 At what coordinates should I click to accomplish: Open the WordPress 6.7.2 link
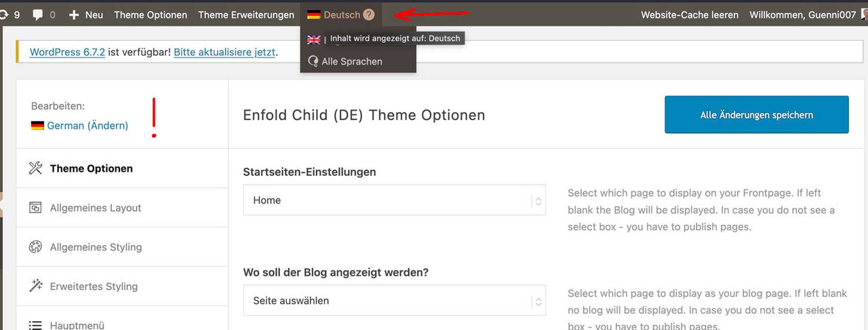(67, 52)
